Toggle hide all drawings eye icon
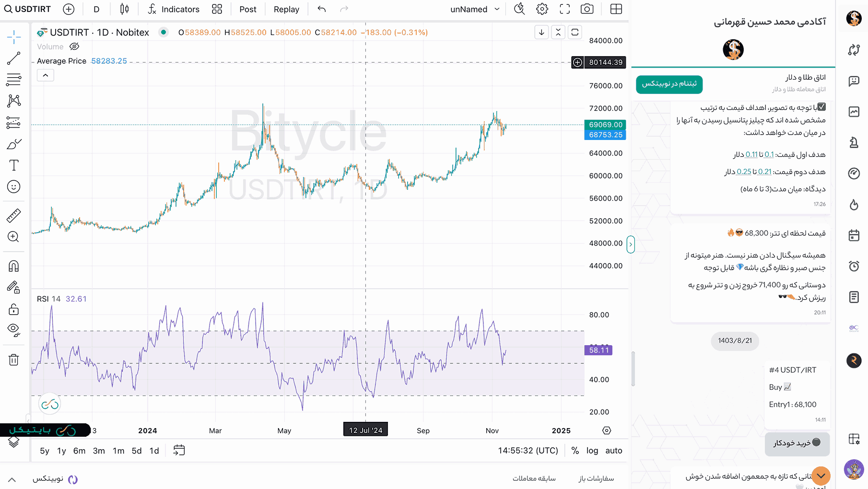The image size is (868, 489). click(14, 330)
